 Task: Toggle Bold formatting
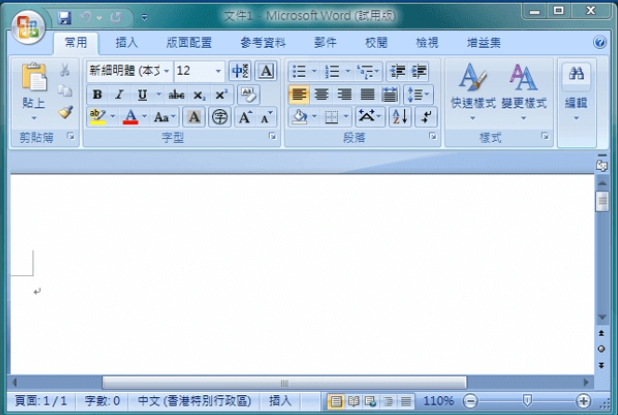[97, 95]
